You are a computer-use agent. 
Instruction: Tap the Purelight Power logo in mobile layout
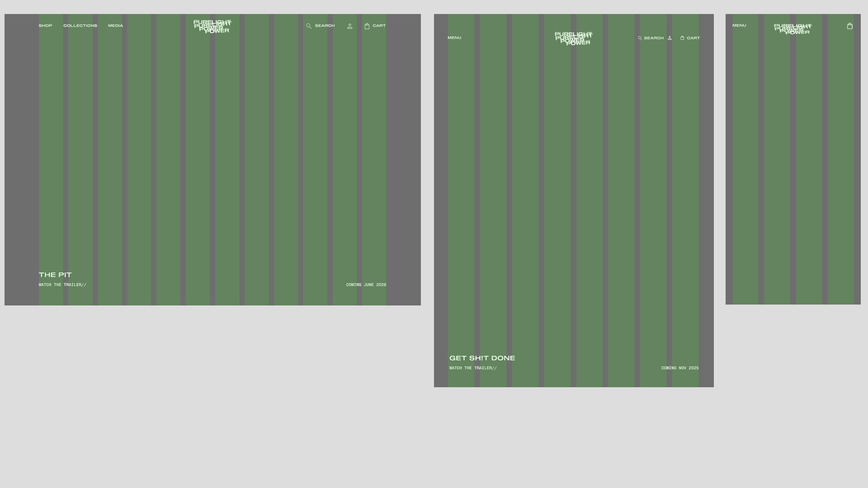pos(793,29)
